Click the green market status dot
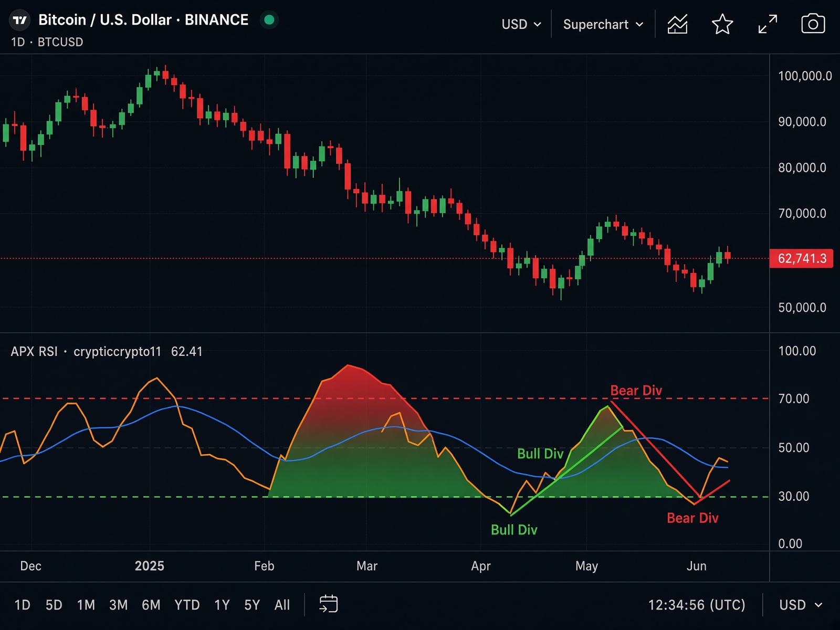Screen dimensions: 840x630 coord(269,20)
